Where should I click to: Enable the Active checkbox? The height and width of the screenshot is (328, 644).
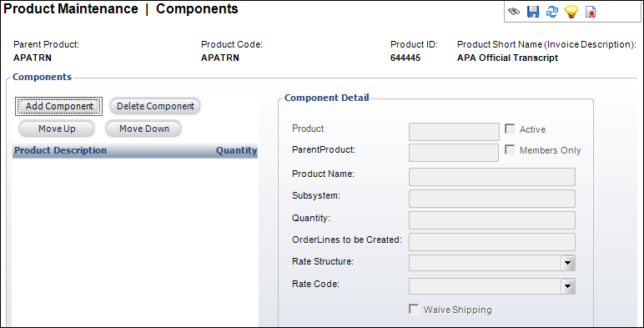click(510, 129)
